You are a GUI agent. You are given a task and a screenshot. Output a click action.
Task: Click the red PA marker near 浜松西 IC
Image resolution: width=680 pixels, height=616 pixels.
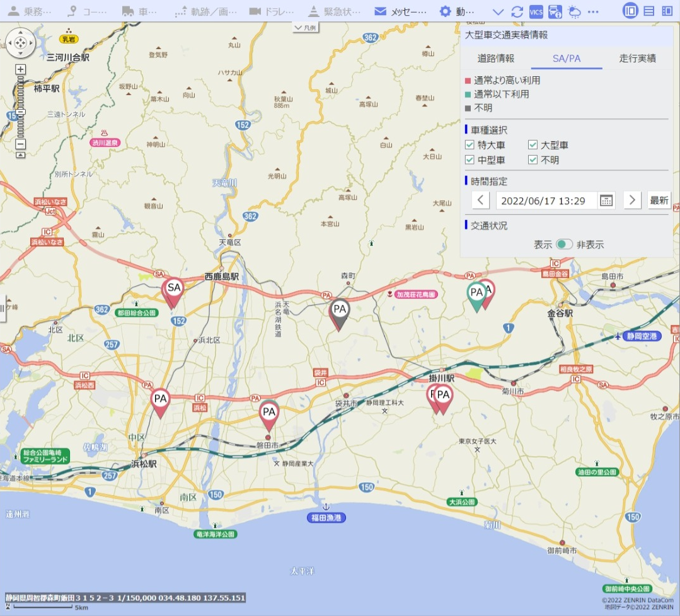(160, 400)
